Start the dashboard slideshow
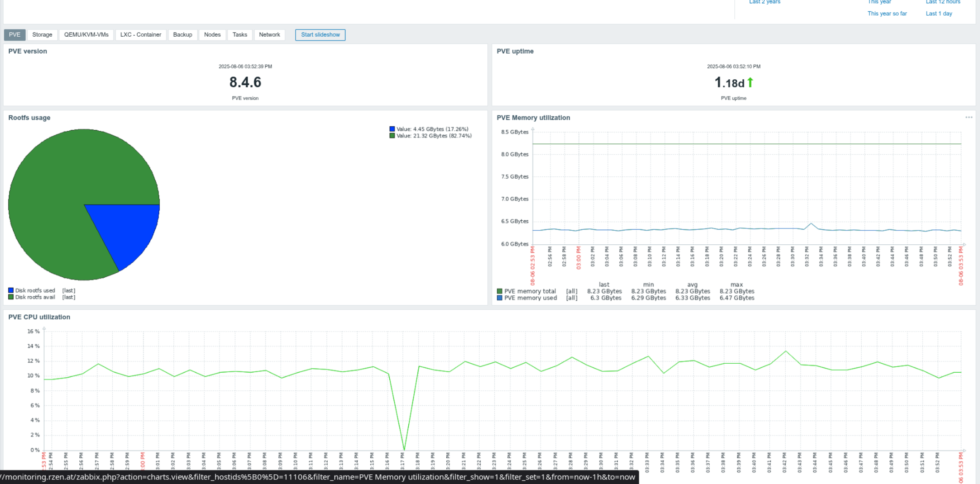 [x=320, y=35]
